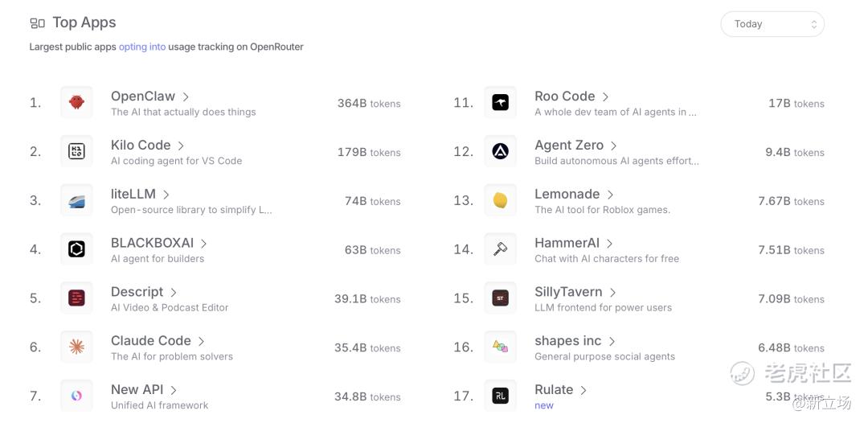Screen dimensions: 868x423
Task: Expand the chevron next to OpenClaw
Action: tap(186, 97)
